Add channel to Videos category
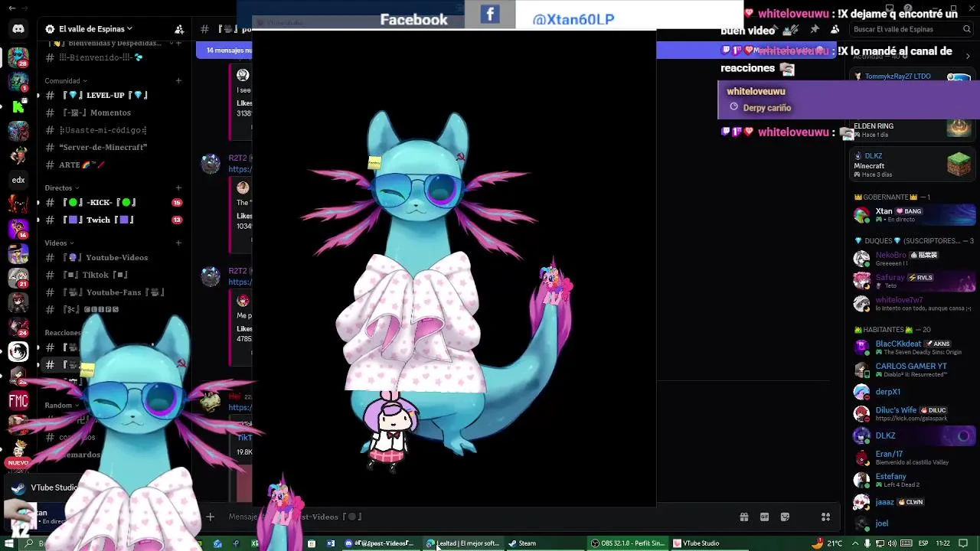980x551 pixels. coord(178,243)
